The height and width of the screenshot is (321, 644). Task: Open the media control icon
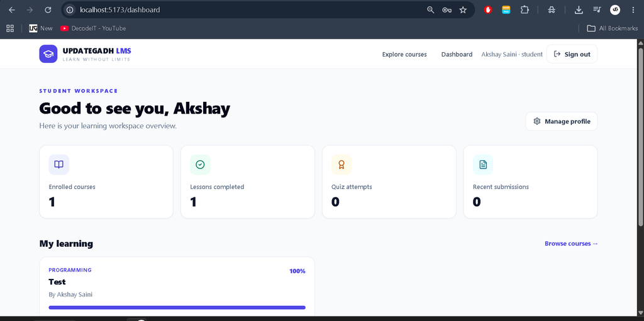coord(597,10)
